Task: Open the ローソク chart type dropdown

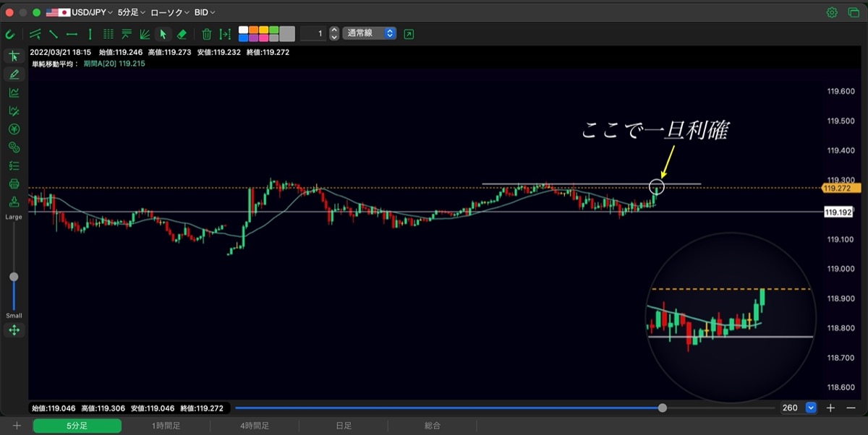Action: click(171, 12)
